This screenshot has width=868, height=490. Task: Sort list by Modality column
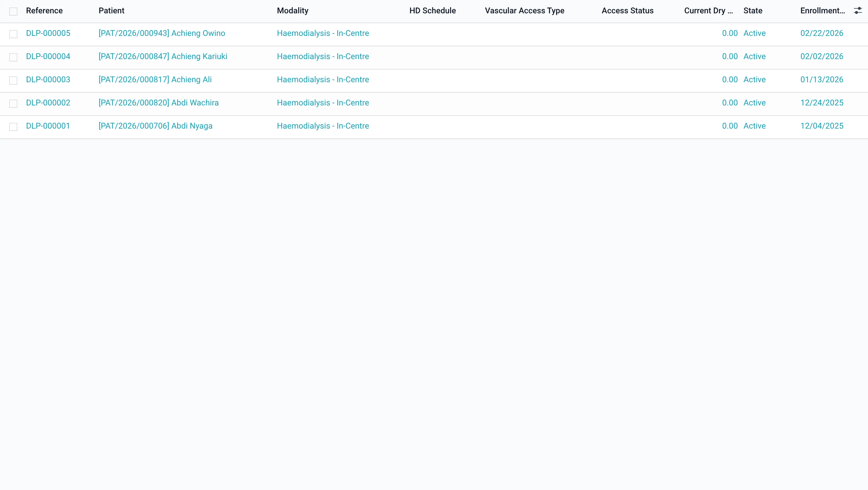coord(293,11)
